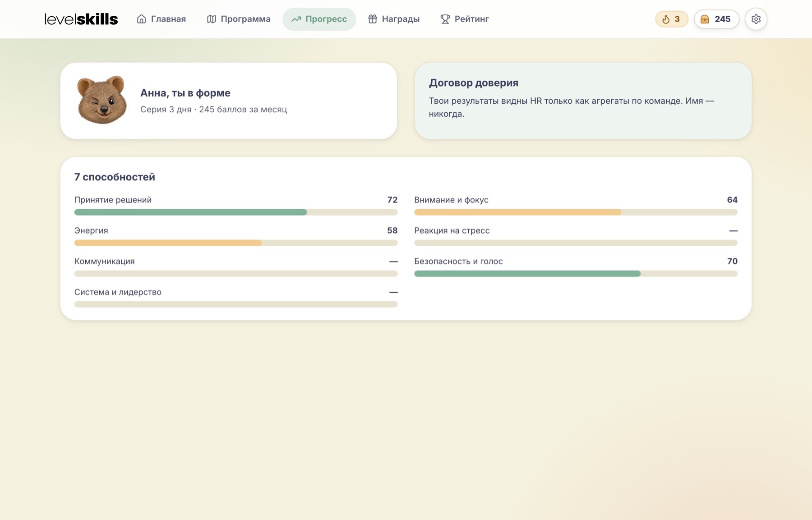Screen dimensions: 812x520
Task: Click the map icon beside Программа
Action: (211, 19)
